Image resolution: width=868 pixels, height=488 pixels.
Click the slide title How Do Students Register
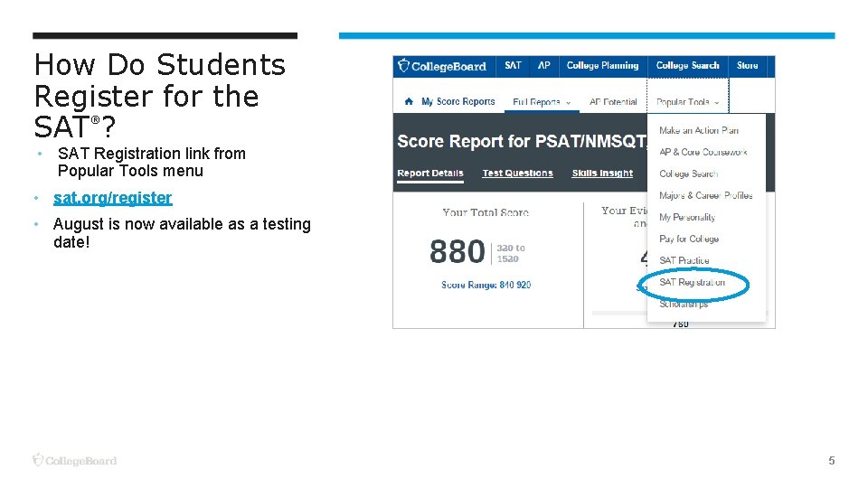click(160, 95)
